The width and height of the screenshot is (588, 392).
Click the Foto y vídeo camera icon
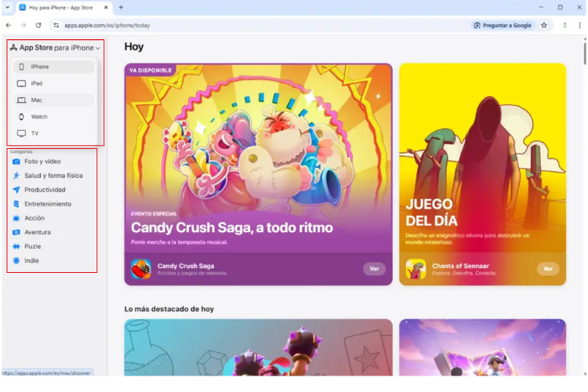coord(16,162)
